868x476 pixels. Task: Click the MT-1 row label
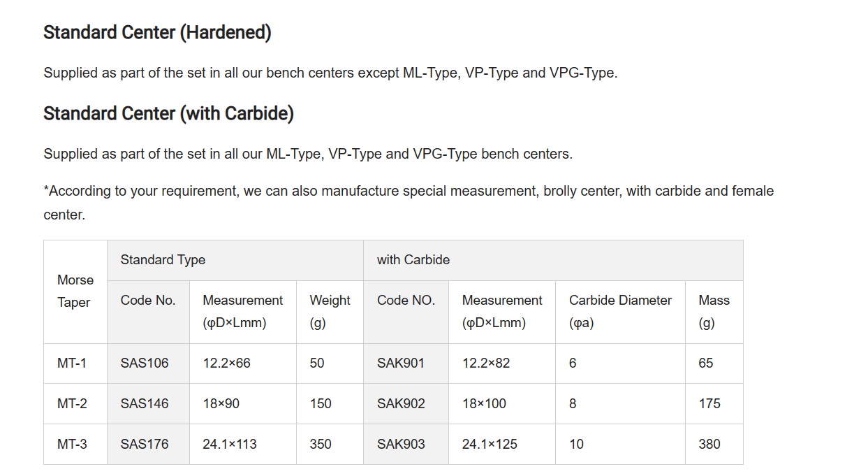75,363
